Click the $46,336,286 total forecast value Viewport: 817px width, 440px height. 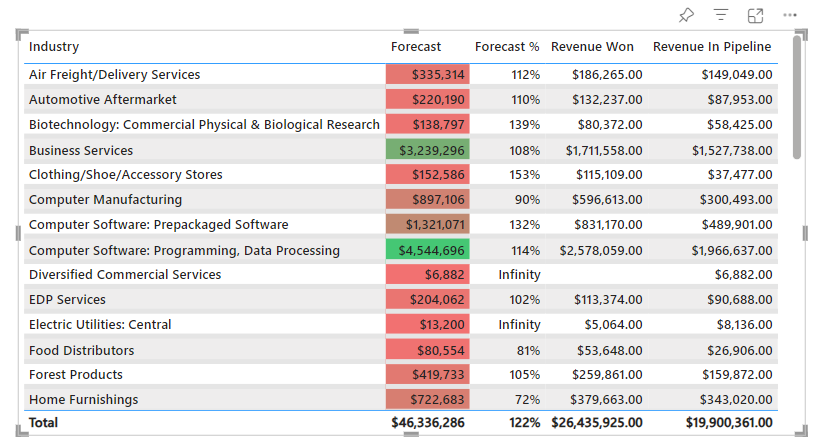(x=428, y=423)
